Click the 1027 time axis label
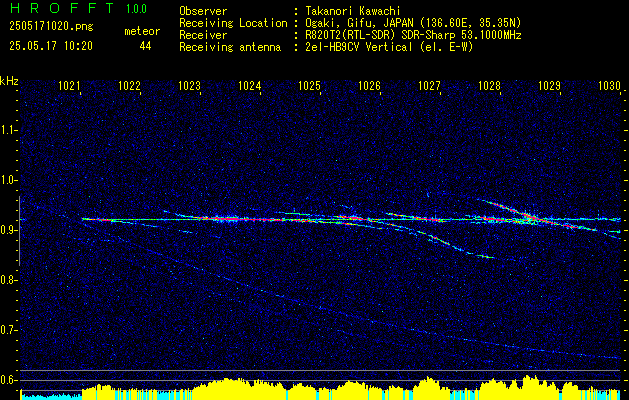Screen dimensions: 629x400 click(429, 85)
